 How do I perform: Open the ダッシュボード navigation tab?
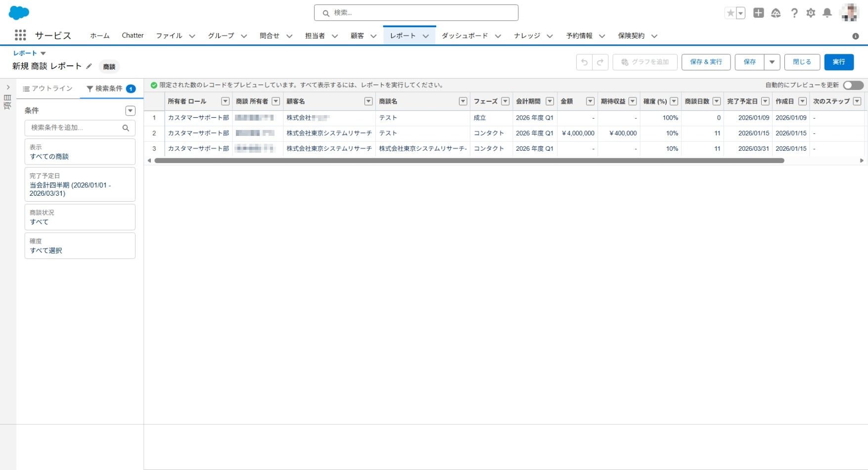click(464, 36)
